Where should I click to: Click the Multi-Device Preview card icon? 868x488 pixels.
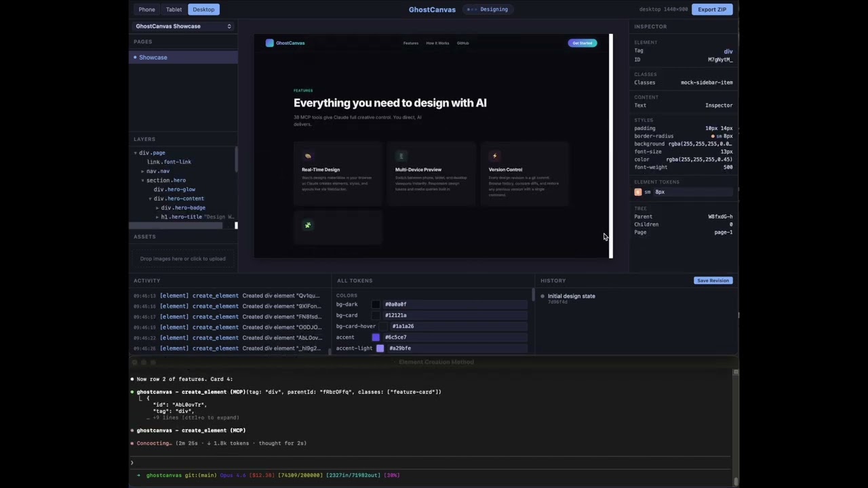coord(401,156)
